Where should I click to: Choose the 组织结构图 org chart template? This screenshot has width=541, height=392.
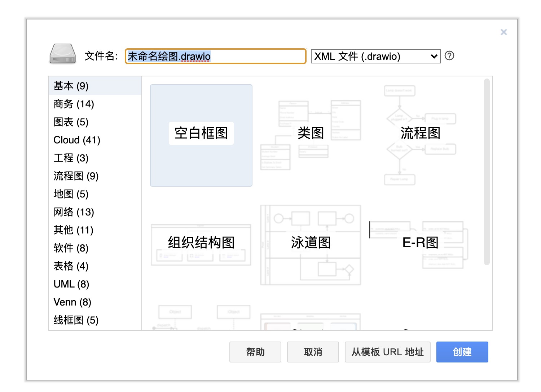click(201, 245)
